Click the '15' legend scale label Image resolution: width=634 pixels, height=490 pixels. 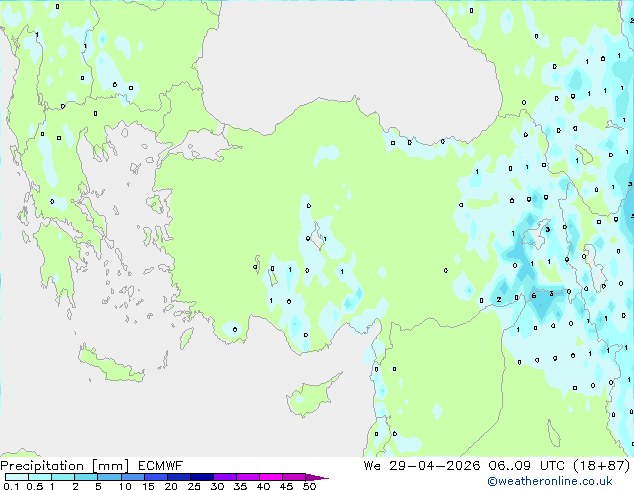tap(148, 486)
